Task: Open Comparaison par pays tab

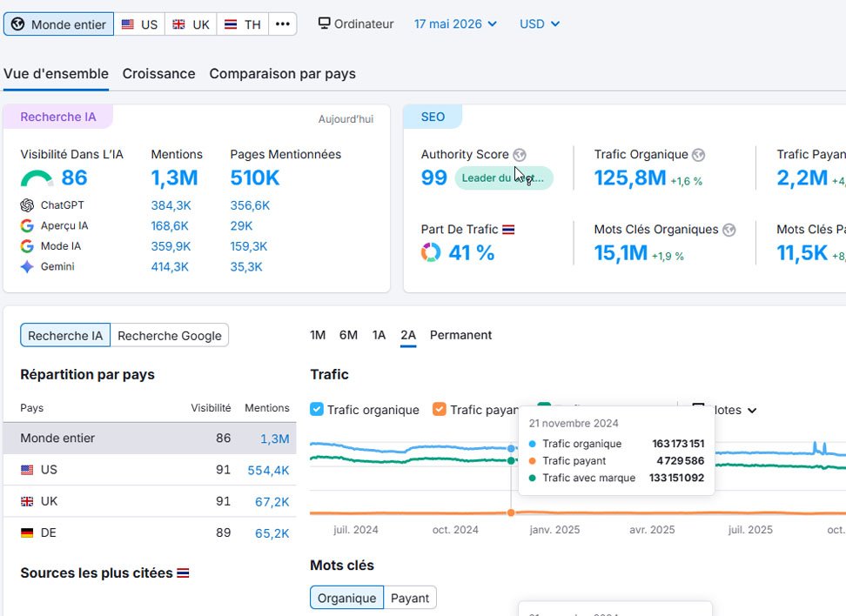Action: pyautogui.click(x=283, y=74)
